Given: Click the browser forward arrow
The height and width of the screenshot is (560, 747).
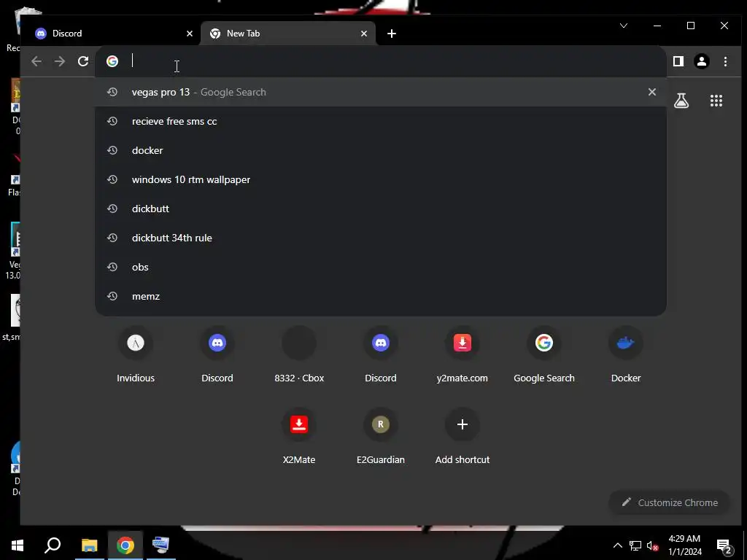Looking at the screenshot, I should [60, 61].
